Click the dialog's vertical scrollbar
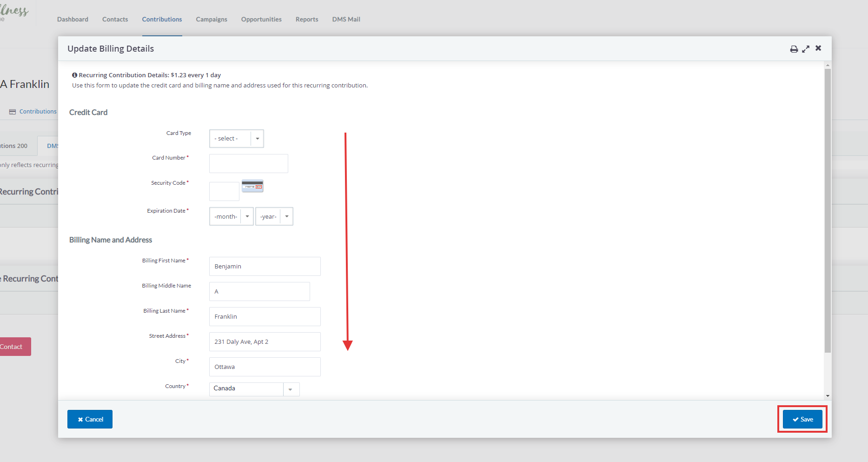Viewport: 868px width, 462px height. tap(828, 211)
